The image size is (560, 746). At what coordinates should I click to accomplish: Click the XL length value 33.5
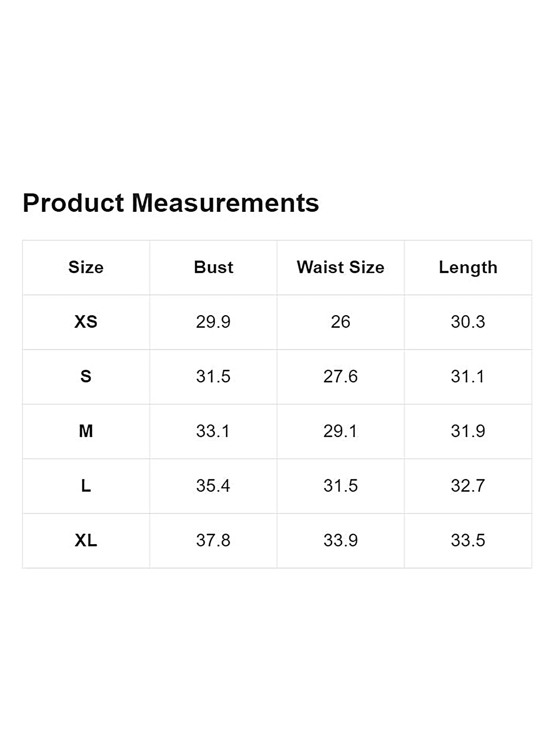pyautogui.click(x=468, y=541)
